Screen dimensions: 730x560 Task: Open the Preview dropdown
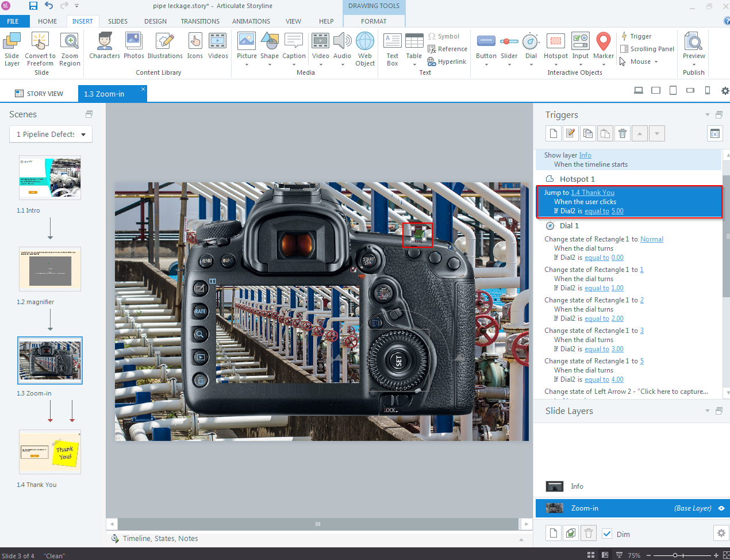[694, 64]
